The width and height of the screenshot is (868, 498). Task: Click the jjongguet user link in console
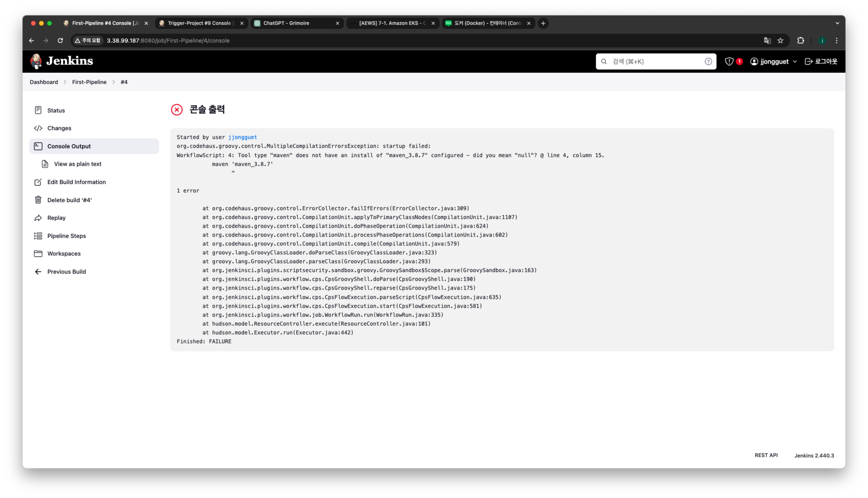[243, 137]
